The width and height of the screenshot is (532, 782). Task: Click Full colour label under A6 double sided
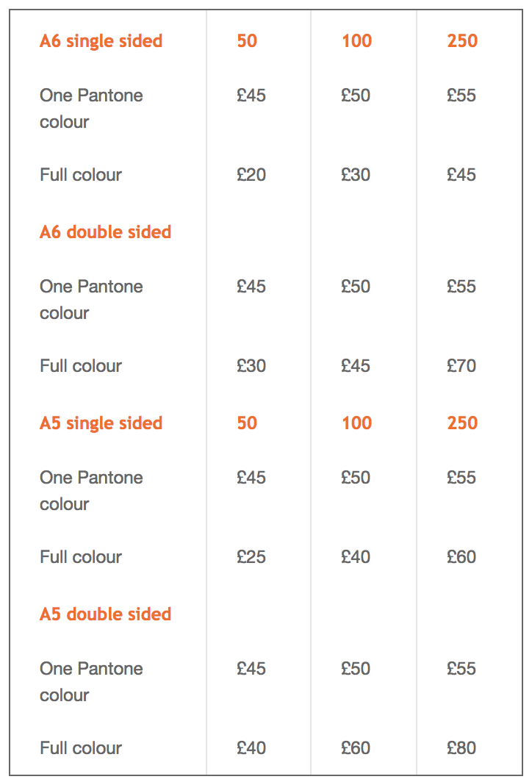click(81, 365)
